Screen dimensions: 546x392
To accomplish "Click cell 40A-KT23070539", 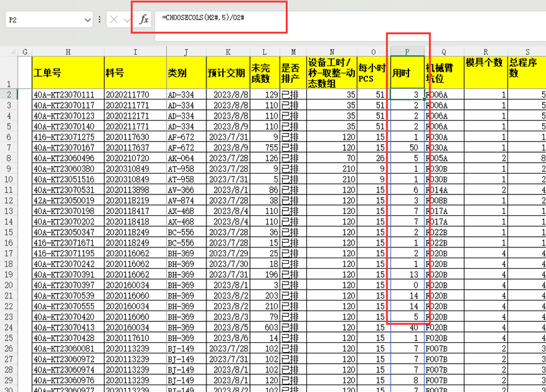I will click(x=68, y=295).
